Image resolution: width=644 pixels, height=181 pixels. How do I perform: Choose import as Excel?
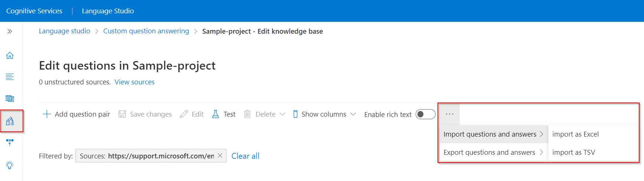tap(575, 134)
